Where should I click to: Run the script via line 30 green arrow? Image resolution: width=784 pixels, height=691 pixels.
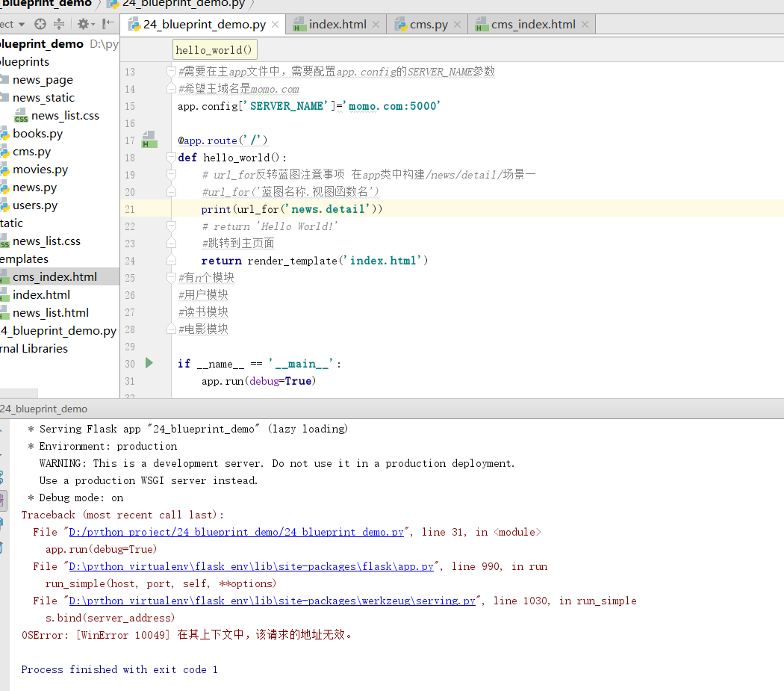click(x=149, y=363)
